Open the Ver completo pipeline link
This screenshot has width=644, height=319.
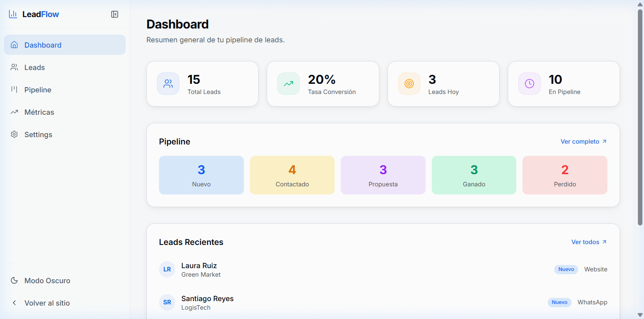(x=583, y=142)
